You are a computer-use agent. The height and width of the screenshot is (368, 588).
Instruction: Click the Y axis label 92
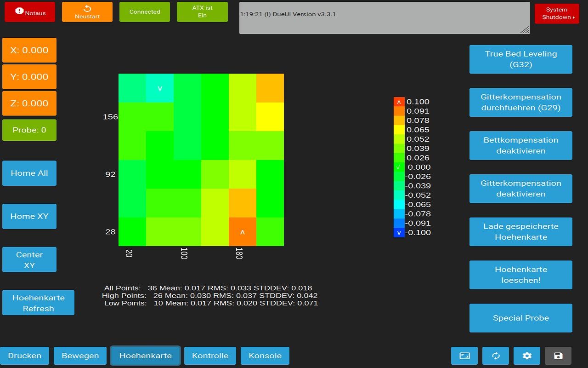[x=110, y=174]
